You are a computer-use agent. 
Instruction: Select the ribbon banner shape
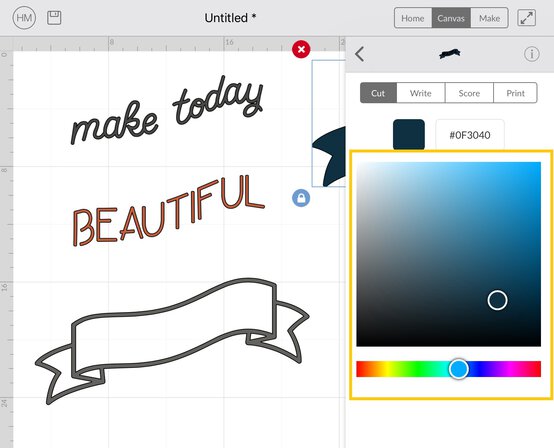(172, 341)
